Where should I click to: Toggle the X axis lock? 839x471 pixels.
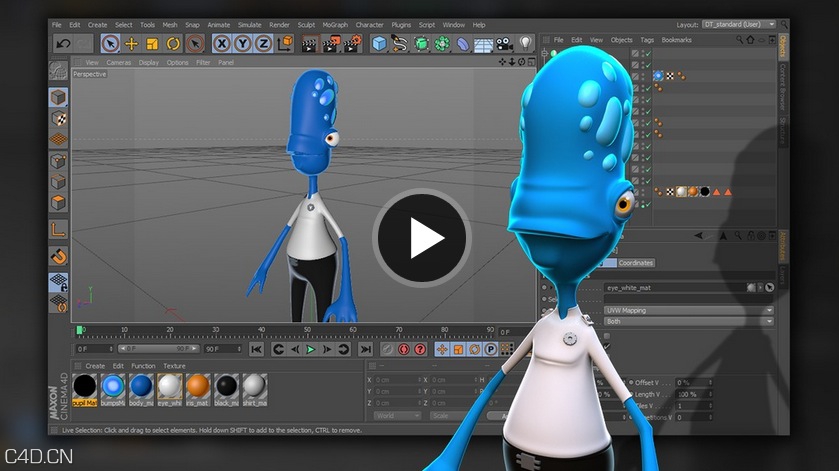point(222,44)
